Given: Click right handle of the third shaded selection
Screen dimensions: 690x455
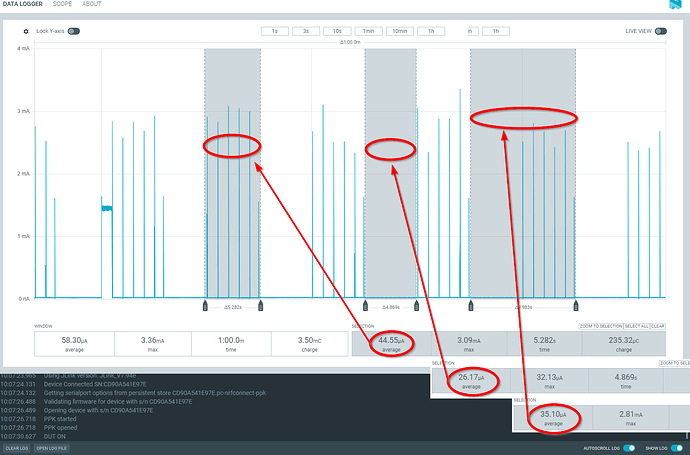Looking at the screenshot, I should point(576,304).
